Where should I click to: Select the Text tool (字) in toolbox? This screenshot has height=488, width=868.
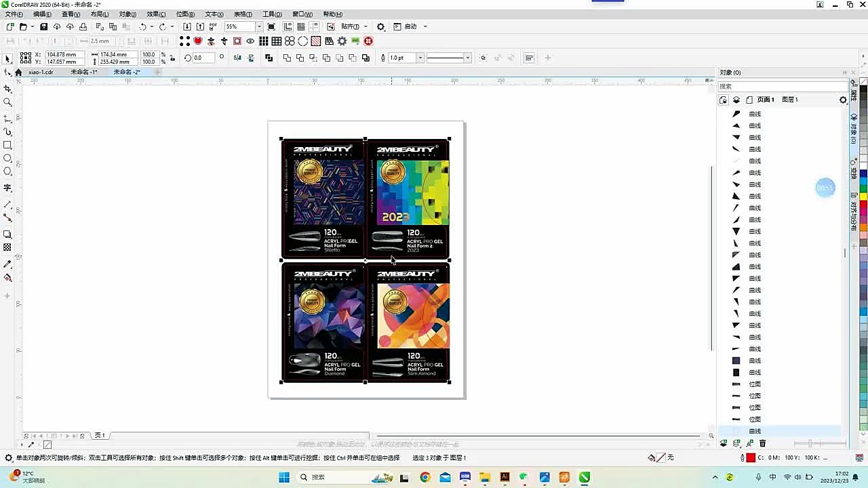coord(7,188)
